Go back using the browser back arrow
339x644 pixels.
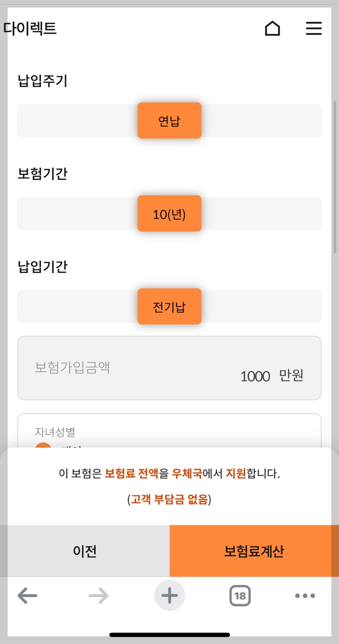[x=27, y=596]
